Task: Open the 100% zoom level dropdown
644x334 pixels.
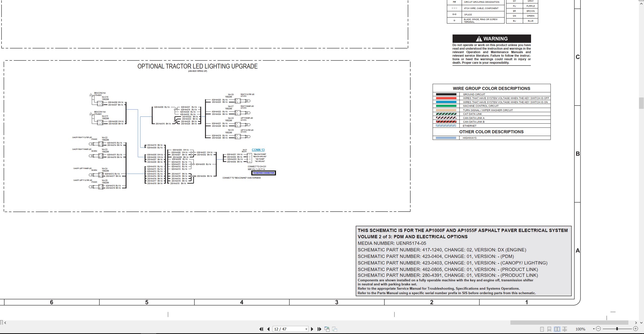Action: click(x=594, y=329)
